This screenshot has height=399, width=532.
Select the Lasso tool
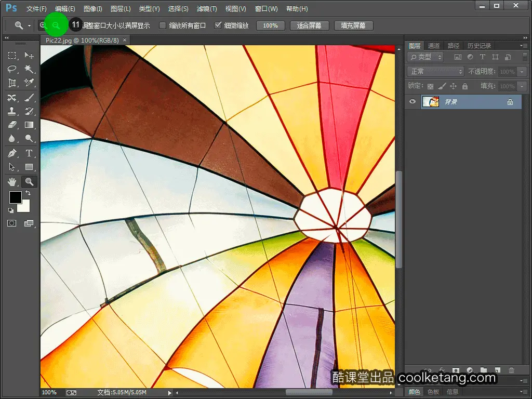(x=12, y=69)
